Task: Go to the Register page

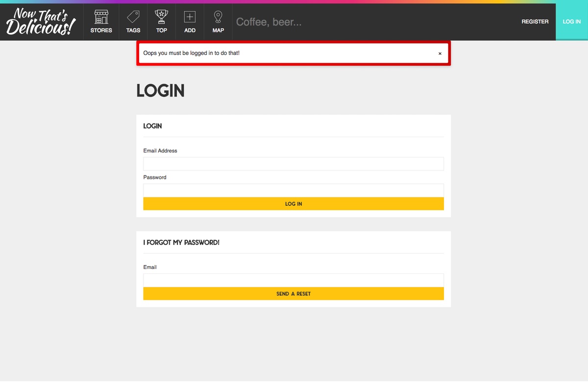Action: [x=535, y=22]
